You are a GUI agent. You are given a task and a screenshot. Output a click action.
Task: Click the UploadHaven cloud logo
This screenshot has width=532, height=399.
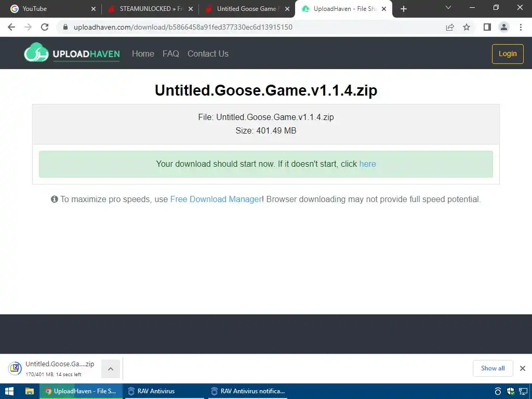tap(36, 52)
